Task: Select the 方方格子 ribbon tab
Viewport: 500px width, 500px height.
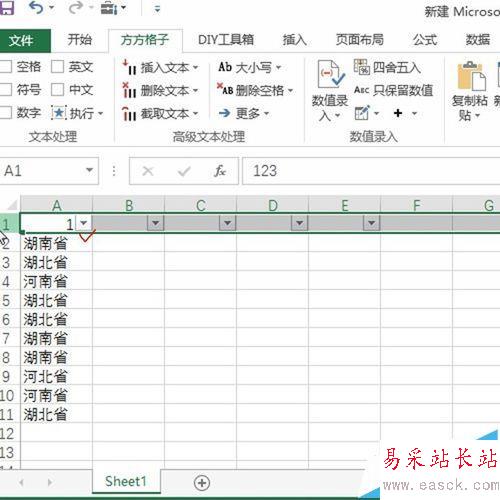Action: tap(145, 40)
